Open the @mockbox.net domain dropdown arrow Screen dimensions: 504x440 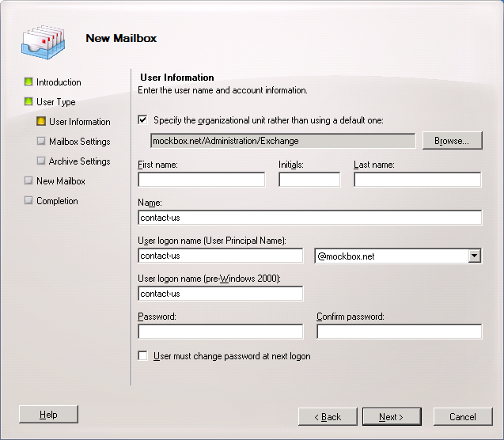click(475, 256)
